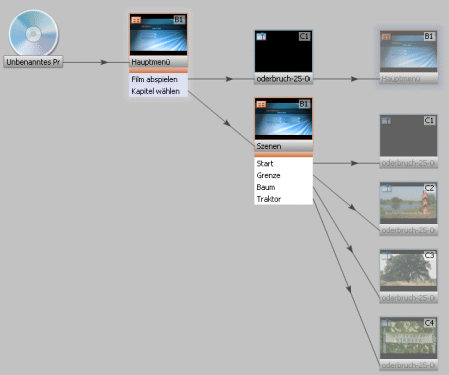449x375 pixels.
Task: Click the C4 chapter badge icon
Action: 429,323
